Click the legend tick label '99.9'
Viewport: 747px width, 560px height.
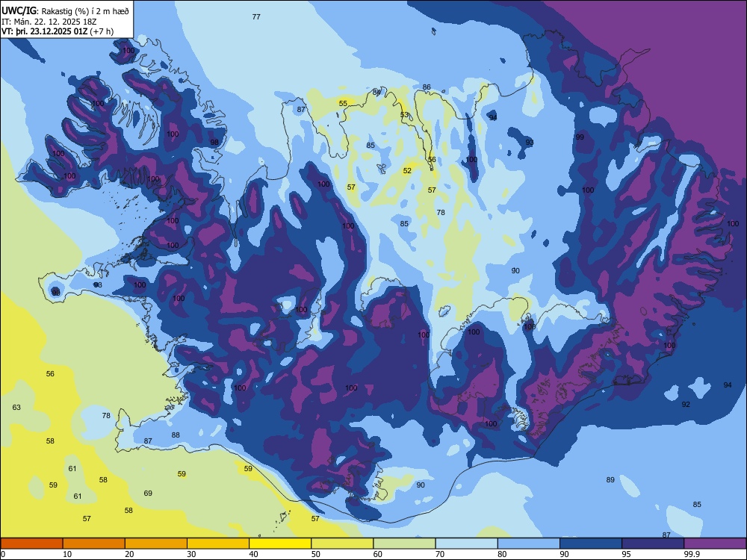pyautogui.click(x=692, y=554)
